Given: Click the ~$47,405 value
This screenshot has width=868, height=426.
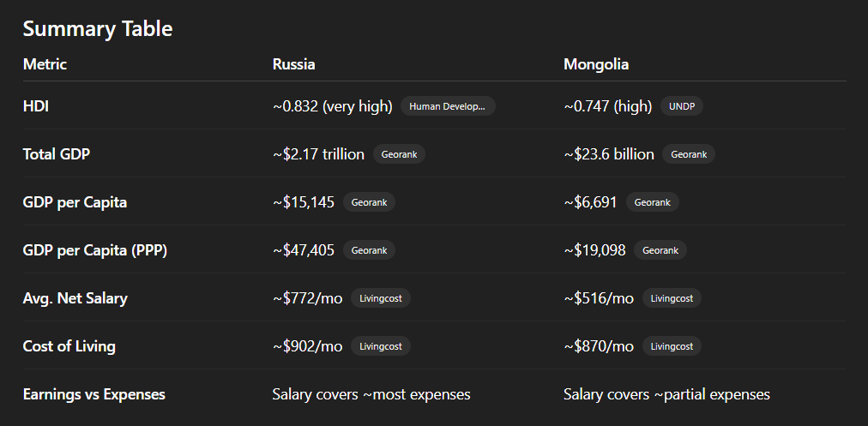Looking at the screenshot, I should pyautogui.click(x=304, y=250).
